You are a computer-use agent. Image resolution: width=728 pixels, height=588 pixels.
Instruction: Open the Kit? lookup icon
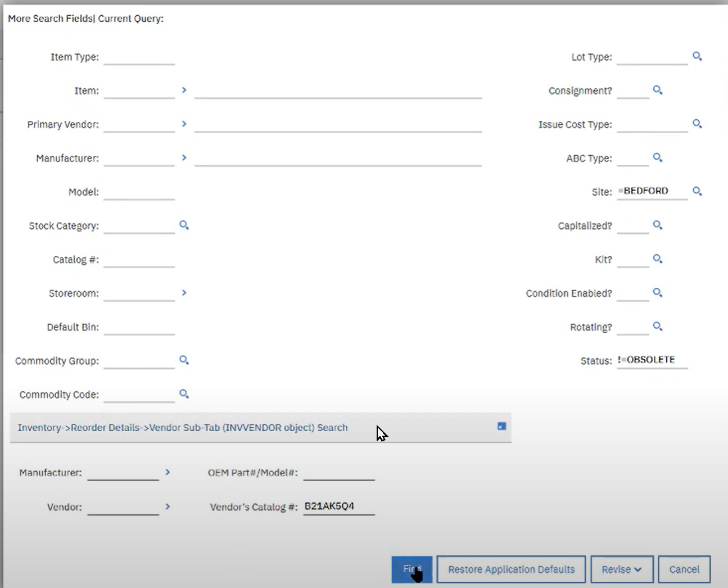tap(657, 259)
